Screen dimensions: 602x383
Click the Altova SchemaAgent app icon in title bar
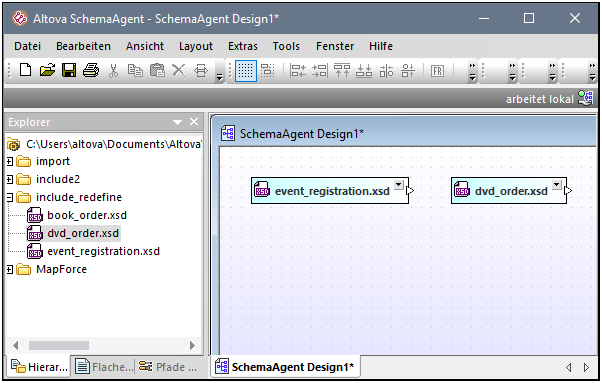pos(19,18)
